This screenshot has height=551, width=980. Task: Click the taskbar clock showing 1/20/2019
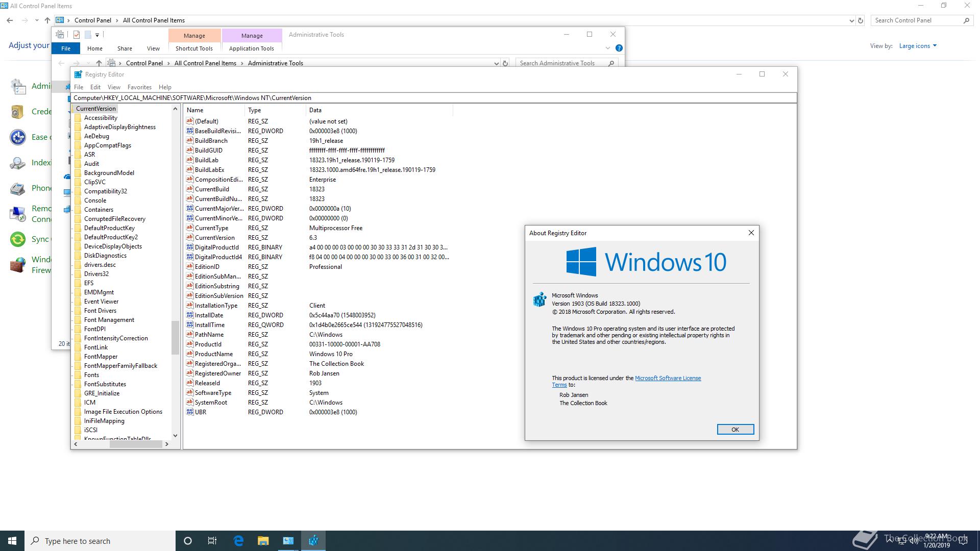tap(937, 541)
